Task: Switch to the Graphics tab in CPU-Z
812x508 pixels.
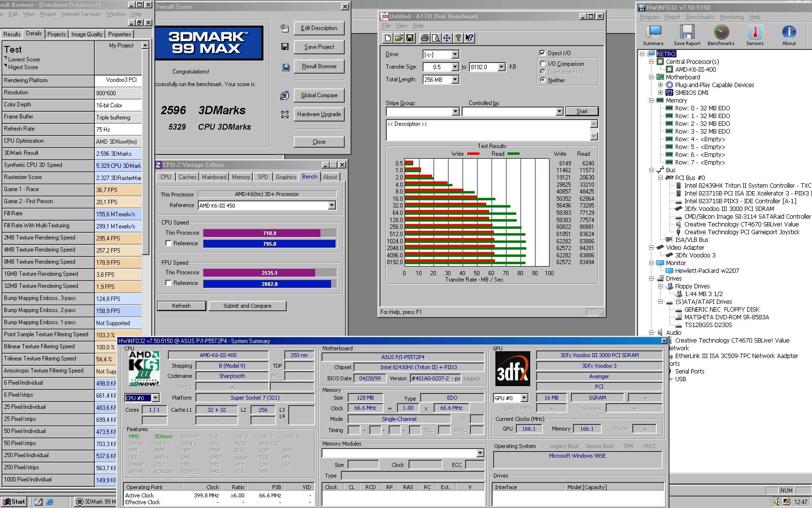Action: click(286, 177)
